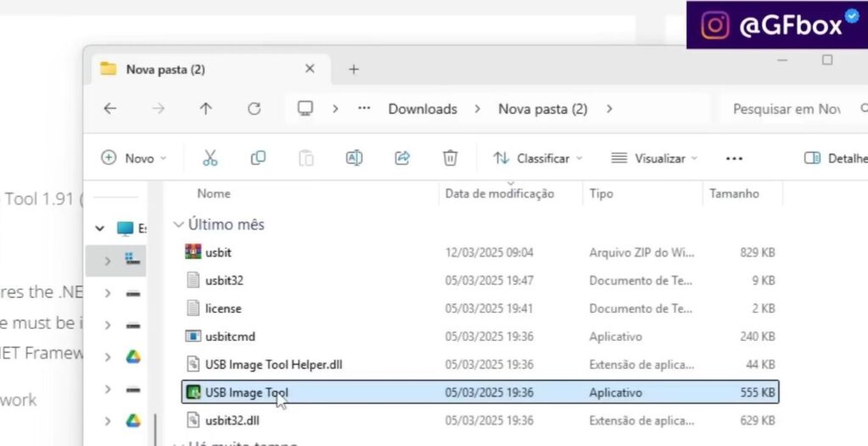Expand chevron after Downloads in address bar

click(477, 109)
